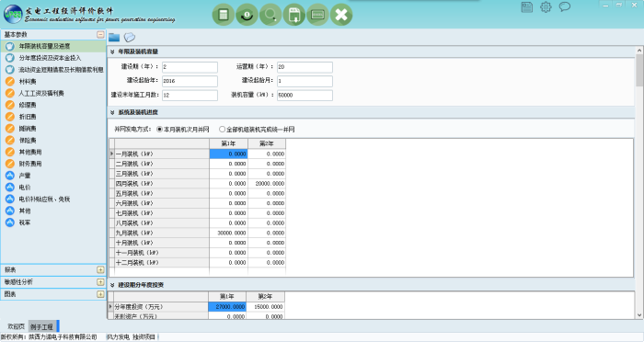644x342 pixels.
Task: Expand the 敏感性分析 sidebar section
Action: coord(100,282)
